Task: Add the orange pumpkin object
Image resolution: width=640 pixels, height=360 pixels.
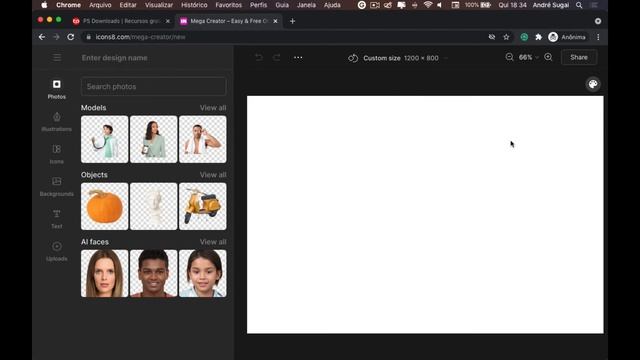Action: pos(104,206)
